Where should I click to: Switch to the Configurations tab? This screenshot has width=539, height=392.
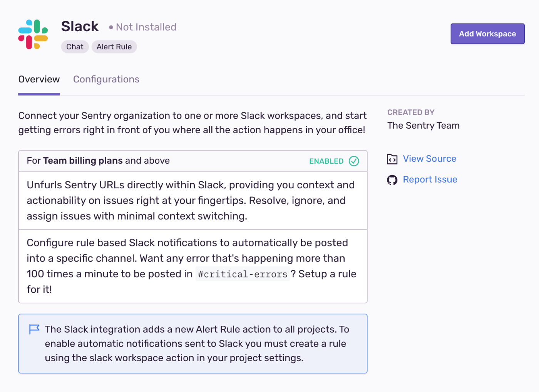[x=106, y=79]
